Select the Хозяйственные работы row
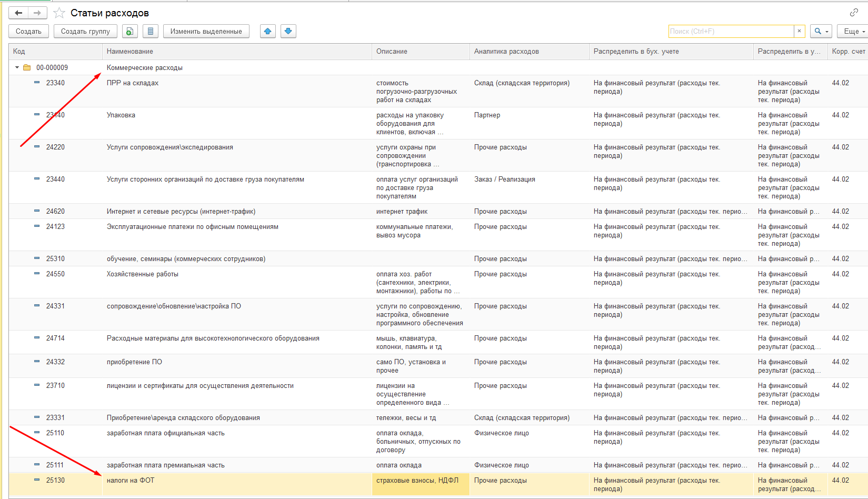Image resolution: width=868 pixels, height=499 pixels. (x=438, y=282)
